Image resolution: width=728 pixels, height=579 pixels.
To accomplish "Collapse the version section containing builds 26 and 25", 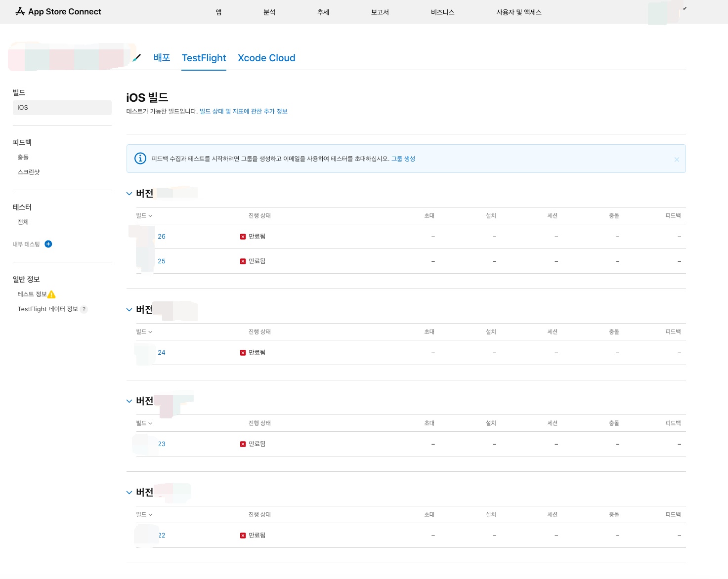I will (129, 194).
